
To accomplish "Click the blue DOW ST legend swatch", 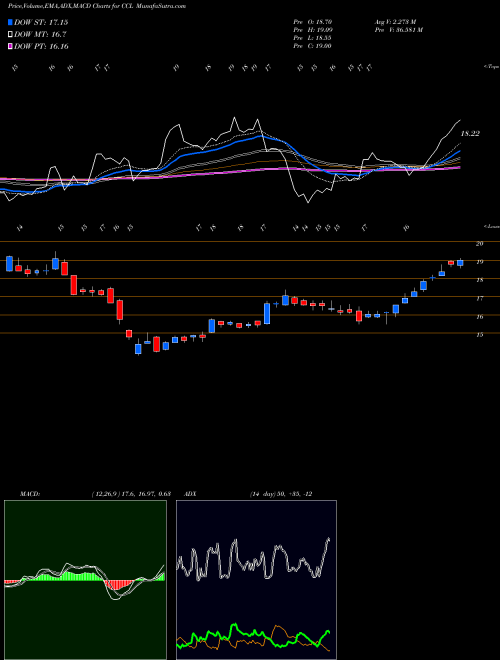I will (10, 22).
